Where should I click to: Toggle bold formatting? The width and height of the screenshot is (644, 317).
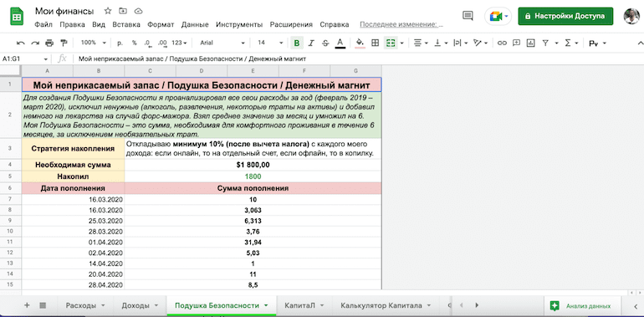coord(297,43)
